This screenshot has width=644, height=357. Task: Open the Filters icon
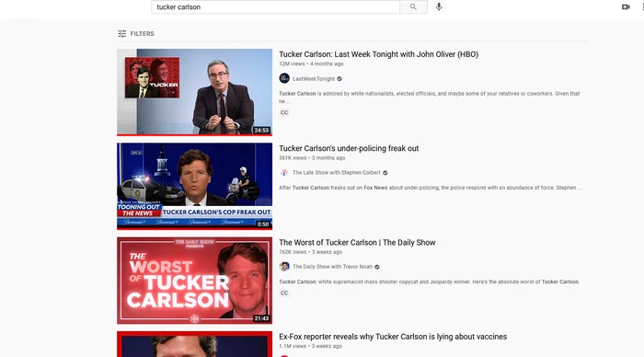click(122, 34)
